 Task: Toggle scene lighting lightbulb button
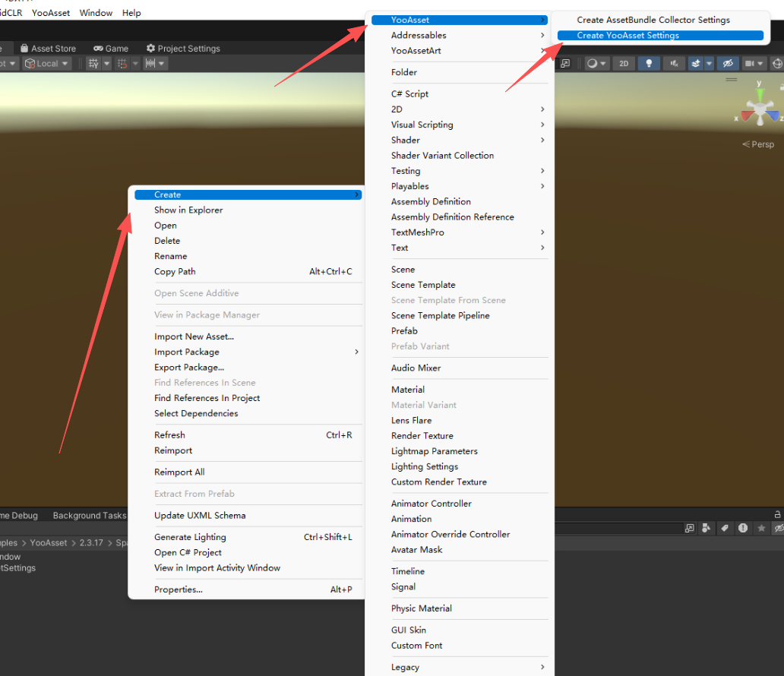pyautogui.click(x=649, y=64)
